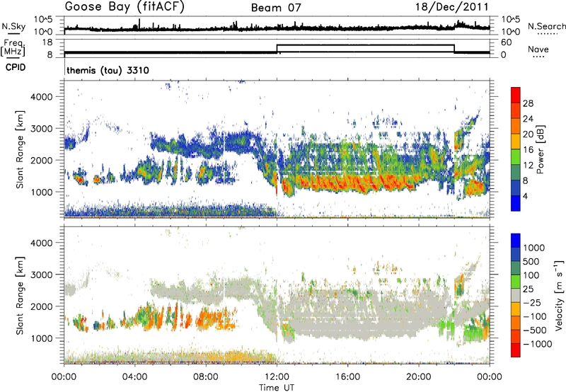
Task: Click the date "18/Dec/2011"
Action: (x=452, y=7)
